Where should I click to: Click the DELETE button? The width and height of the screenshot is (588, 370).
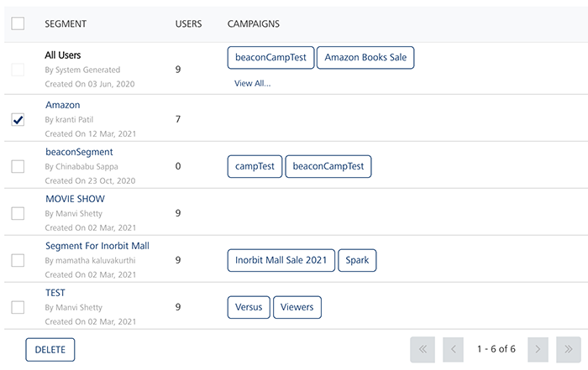pyautogui.click(x=50, y=350)
